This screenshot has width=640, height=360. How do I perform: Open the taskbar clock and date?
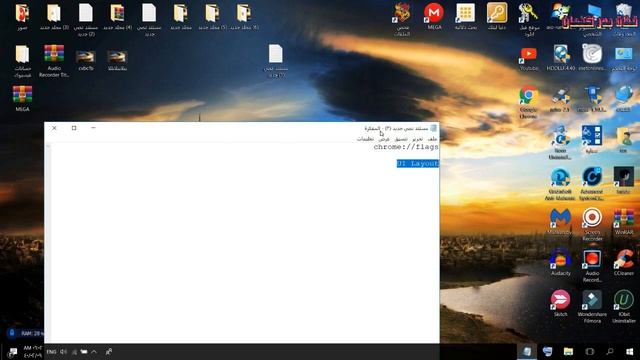coord(33,351)
